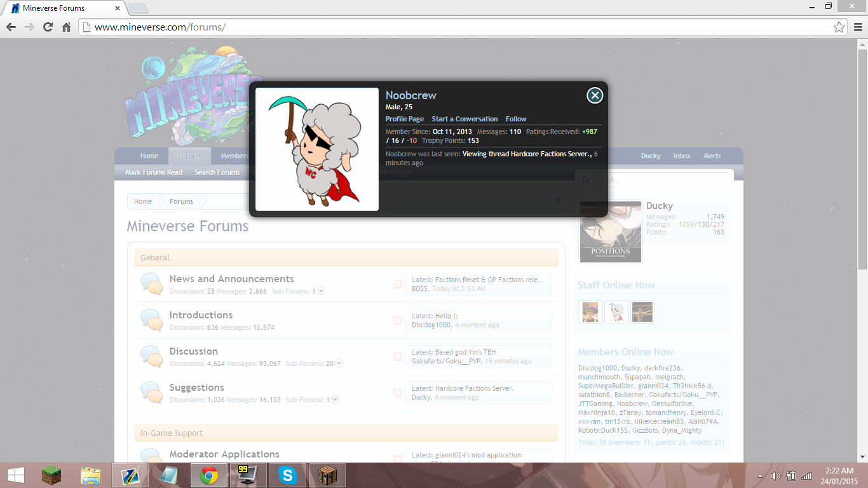Click RSS feed icon for Discussion
This screenshot has width=868, height=488.
[398, 356]
